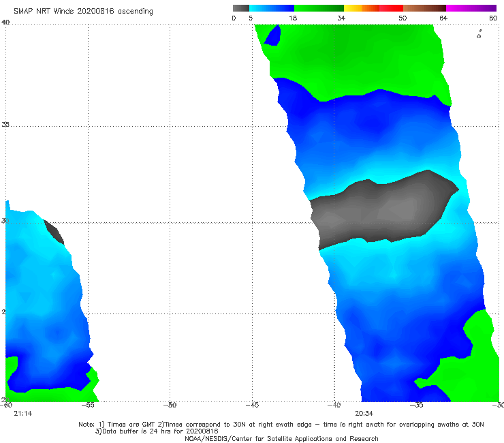Click the cyan-to-blue 5–18 color bar segment
The width and height of the screenshot is (504, 443).
(x=272, y=8)
